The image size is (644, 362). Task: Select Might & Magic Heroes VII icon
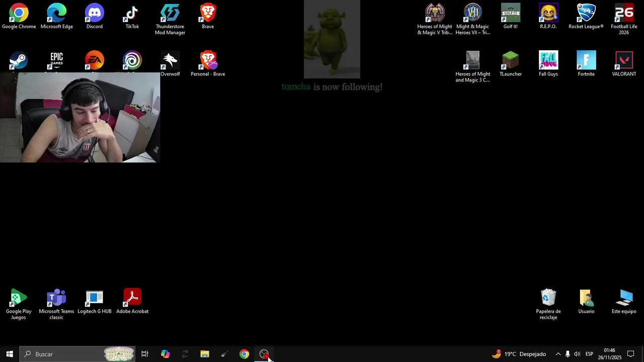(472, 20)
